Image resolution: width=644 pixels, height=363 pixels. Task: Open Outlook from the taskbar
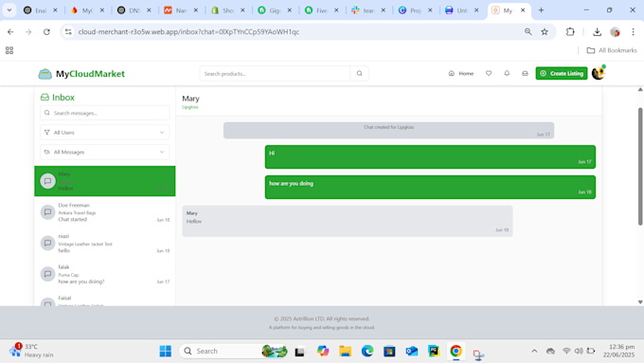pos(412,351)
